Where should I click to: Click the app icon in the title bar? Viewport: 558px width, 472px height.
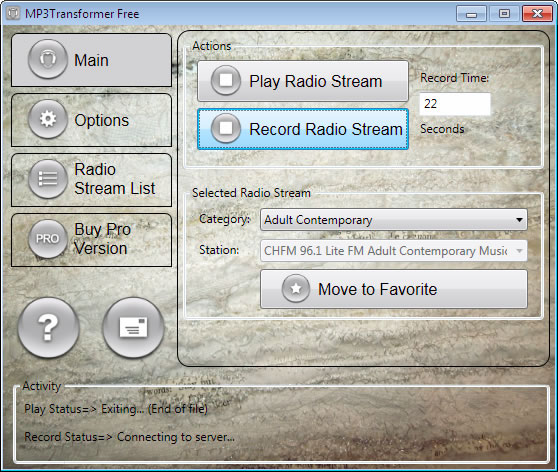[13, 14]
